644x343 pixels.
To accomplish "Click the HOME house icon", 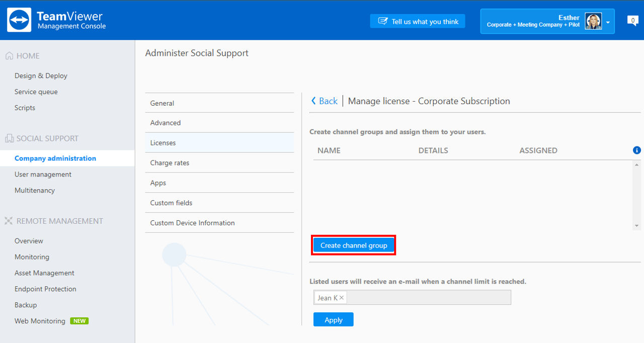I will [9, 56].
